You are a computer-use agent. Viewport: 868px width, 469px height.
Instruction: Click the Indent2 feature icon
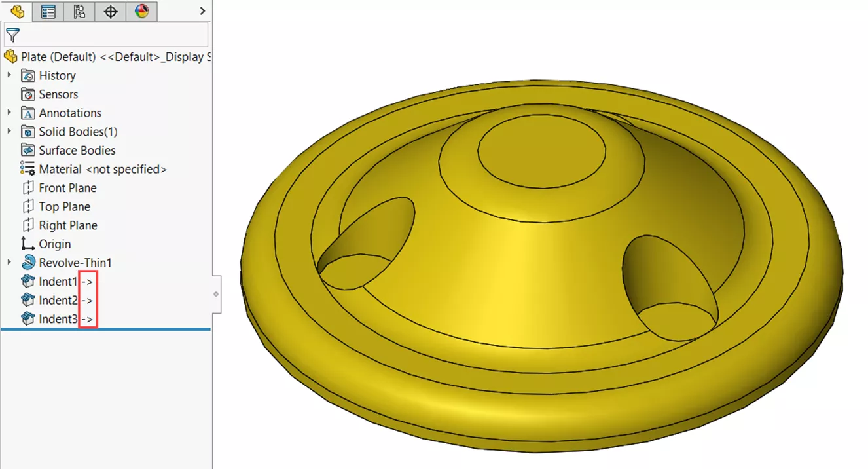point(27,300)
